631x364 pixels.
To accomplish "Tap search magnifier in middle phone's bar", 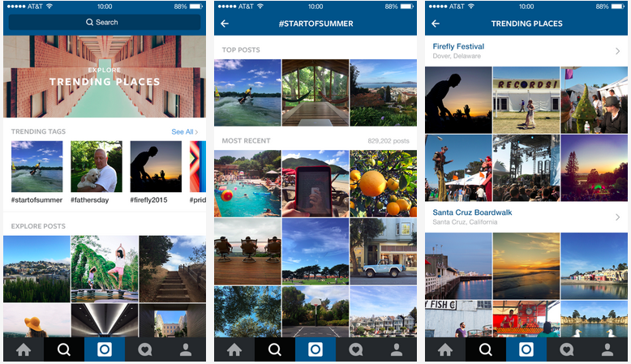I will (x=275, y=349).
